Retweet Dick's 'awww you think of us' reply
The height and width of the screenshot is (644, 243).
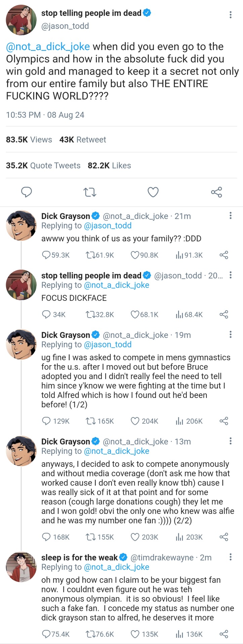pyautogui.click(x=90, y=255)
